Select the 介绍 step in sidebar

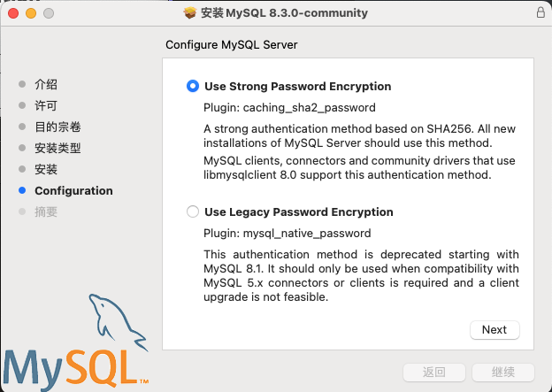click(x=46, y=84)
